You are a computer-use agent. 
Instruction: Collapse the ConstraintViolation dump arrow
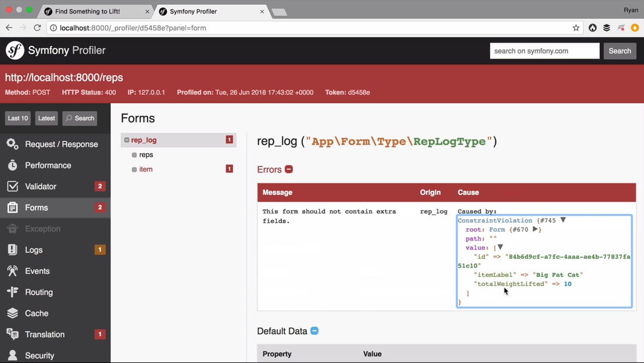click(563, 220)
